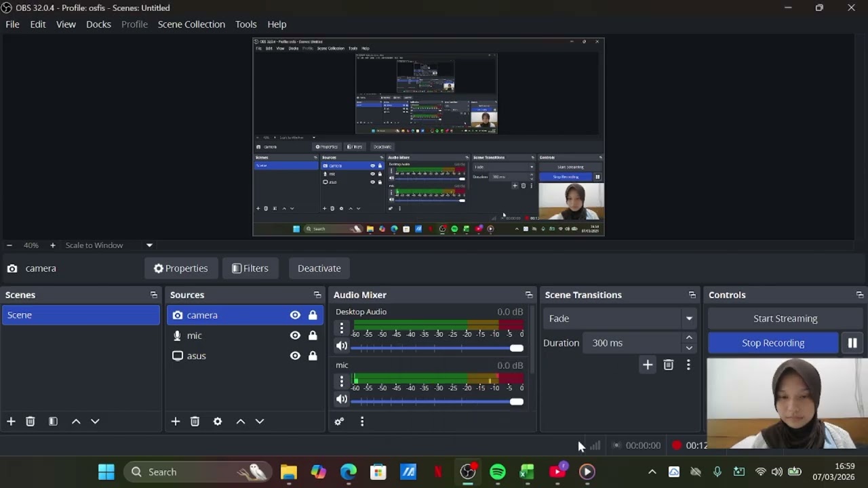Pop out the Controls dock
868x488 pixels.
860,295
